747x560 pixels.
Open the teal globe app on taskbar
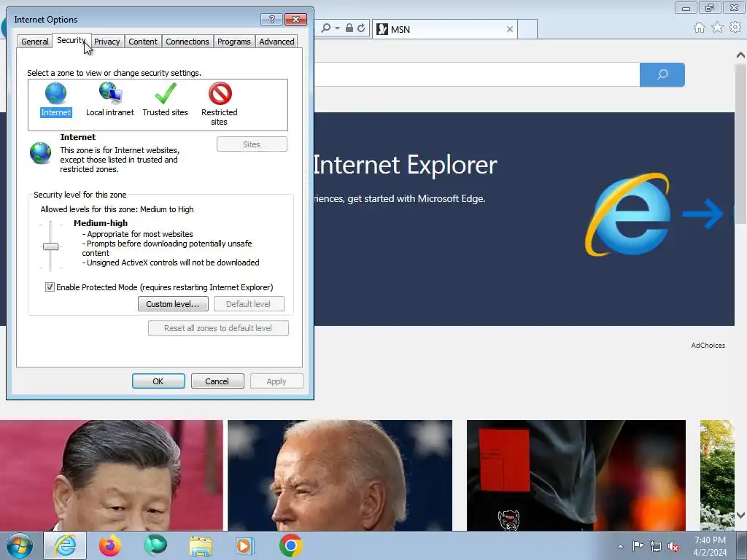point(155,545)
